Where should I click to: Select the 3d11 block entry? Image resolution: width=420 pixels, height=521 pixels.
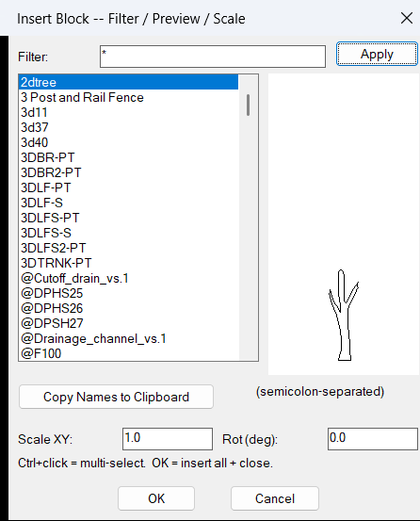[x=128, y=112]
